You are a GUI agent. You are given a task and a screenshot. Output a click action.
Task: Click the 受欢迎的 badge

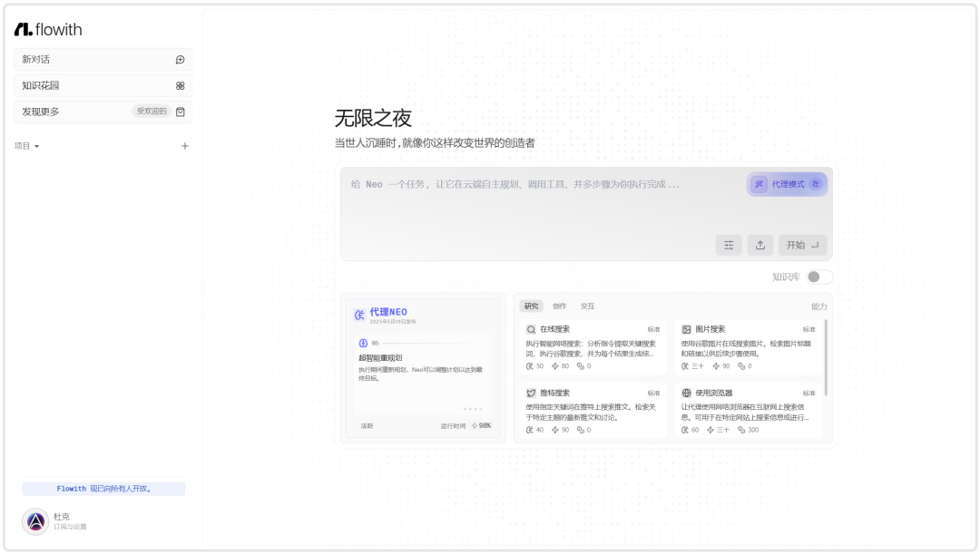[x=152, y=112]
